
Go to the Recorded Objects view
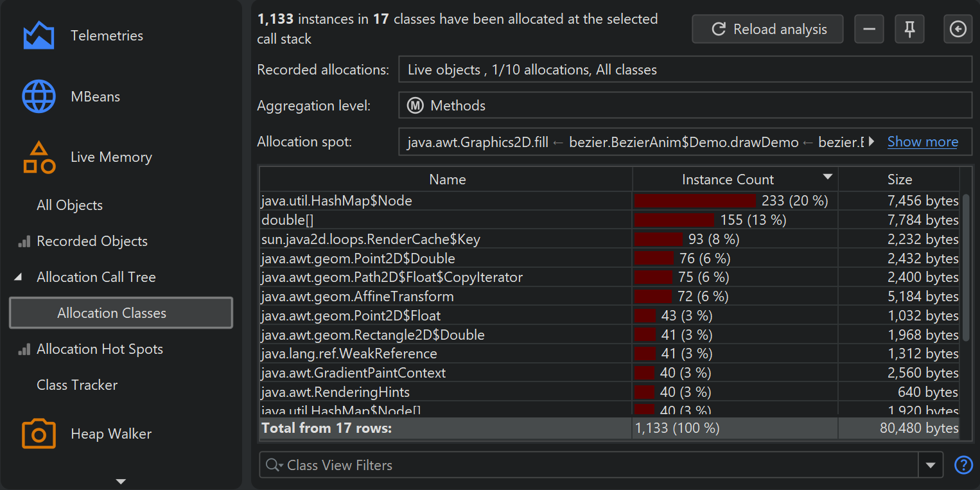(x=92, y=241)
